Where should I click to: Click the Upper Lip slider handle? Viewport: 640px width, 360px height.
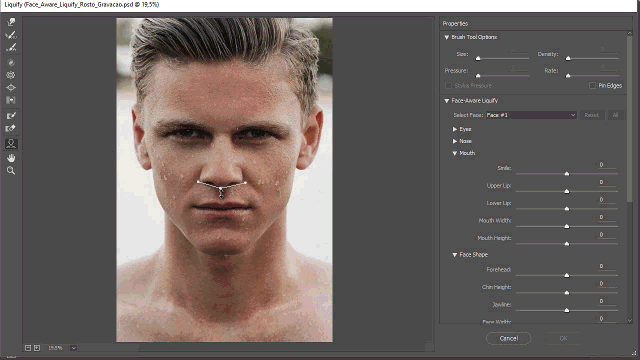pyautogui.click(x=567, y=191)
